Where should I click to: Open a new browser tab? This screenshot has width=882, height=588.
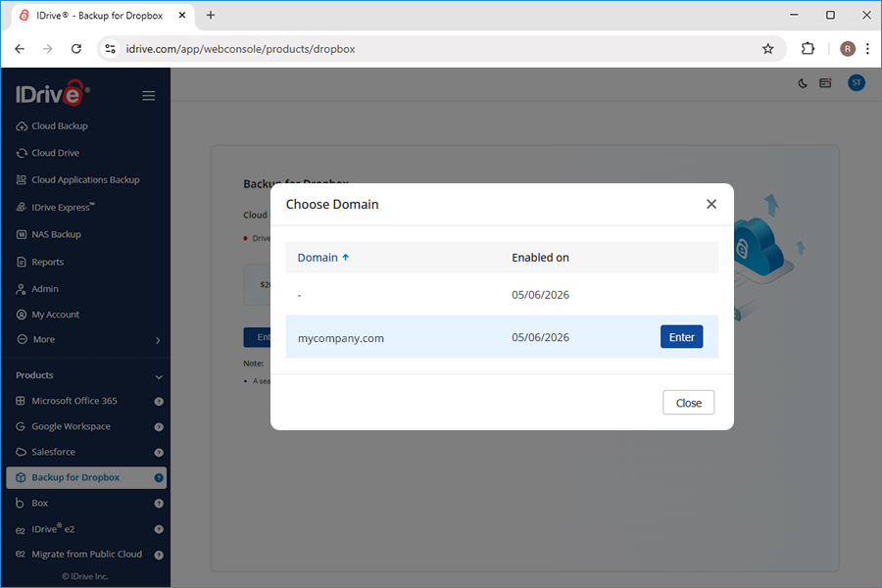pos(211,16)
